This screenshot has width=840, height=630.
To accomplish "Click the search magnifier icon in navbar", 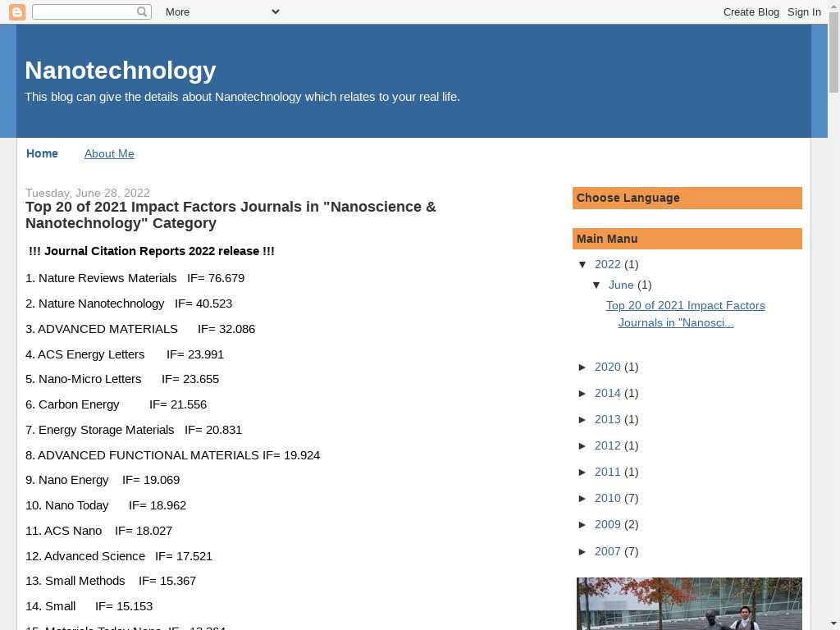I will (x=141, y=11).
